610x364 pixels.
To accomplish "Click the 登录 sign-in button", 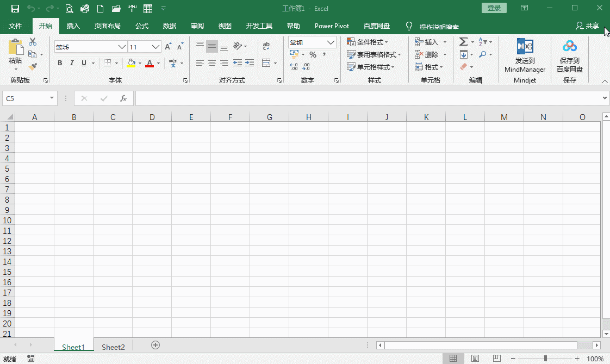I will 494,8.
